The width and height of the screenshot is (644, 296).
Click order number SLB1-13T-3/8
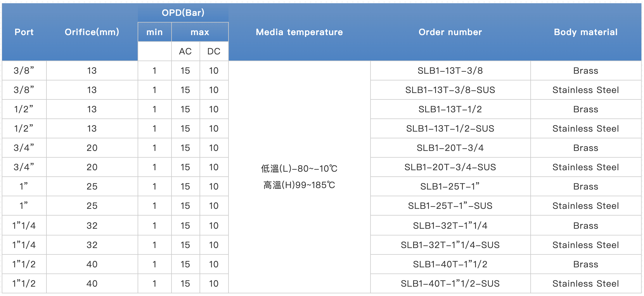(x=450, y=71)
